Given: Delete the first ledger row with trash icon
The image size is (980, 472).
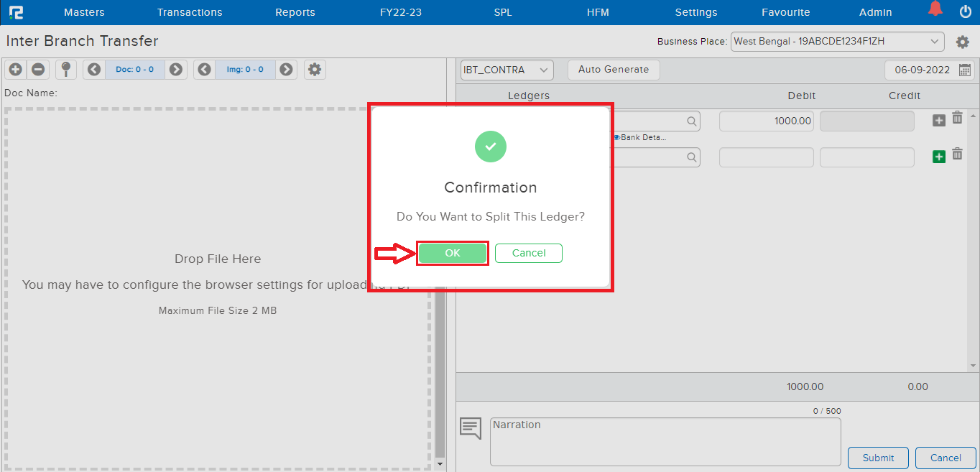Looking at the screenshot, I should 957,119.
